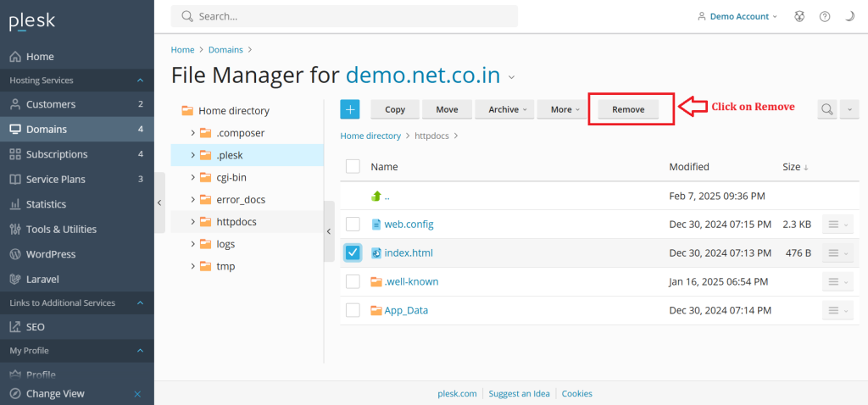The height and width of the screenshot is (405, 868).
Task: Sort by Size column
Action: pyautogui.click(x=795, y=167)
